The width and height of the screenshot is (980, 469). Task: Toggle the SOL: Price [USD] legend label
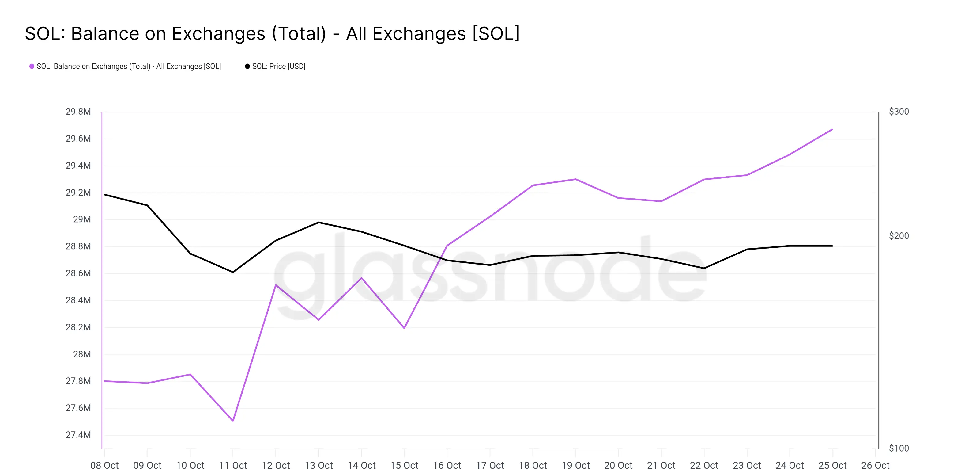coord(278,66)
